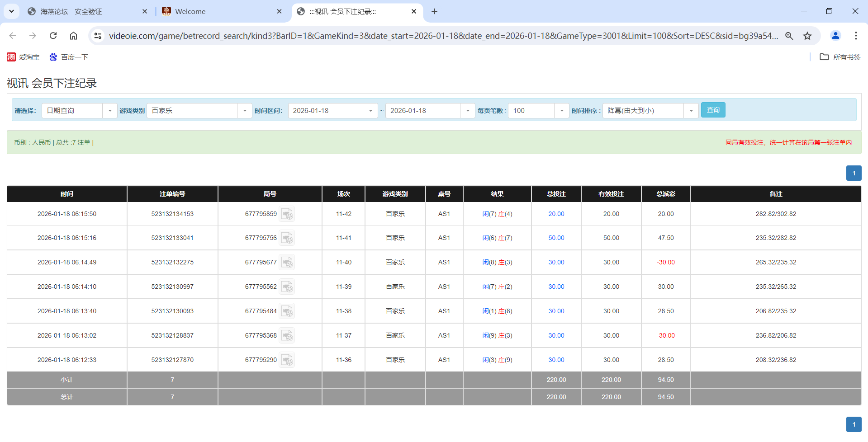Reload the current page
Image resolution: width=868 pixels, height=442 pixels.
(53, 36)
